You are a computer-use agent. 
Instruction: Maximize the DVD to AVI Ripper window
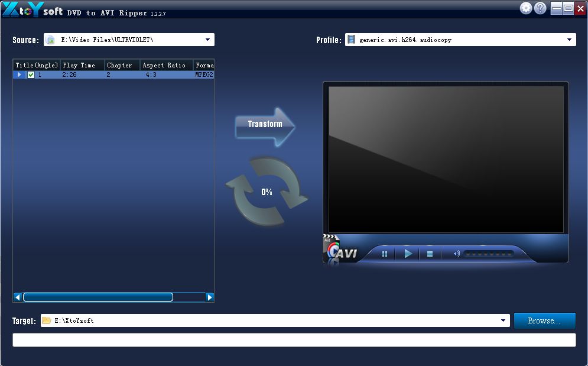tap(568, 8)
